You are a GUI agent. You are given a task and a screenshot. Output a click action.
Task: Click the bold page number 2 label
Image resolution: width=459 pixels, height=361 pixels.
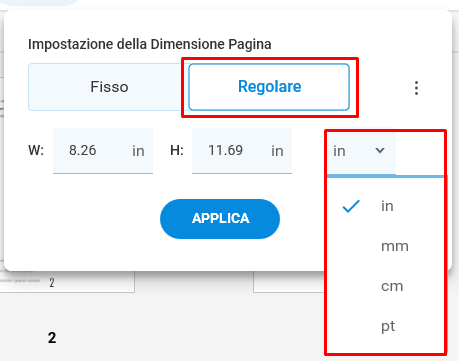[52, 338]
